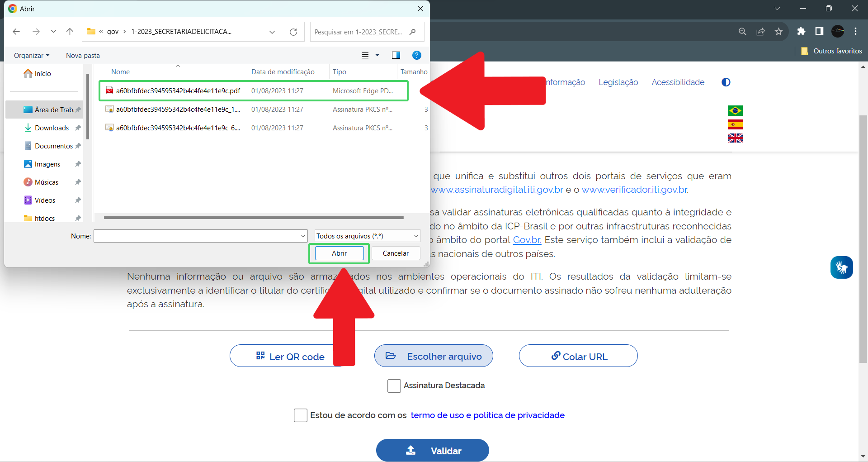Open the browser extensions puzzle icon
This screenshot has width=868, height=462.
[801, 31]
